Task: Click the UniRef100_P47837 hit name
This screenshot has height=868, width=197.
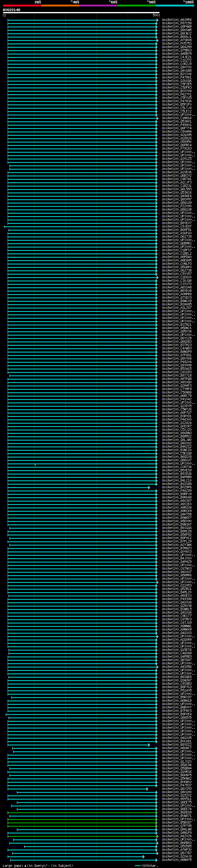Action: [x=176, y=785]
